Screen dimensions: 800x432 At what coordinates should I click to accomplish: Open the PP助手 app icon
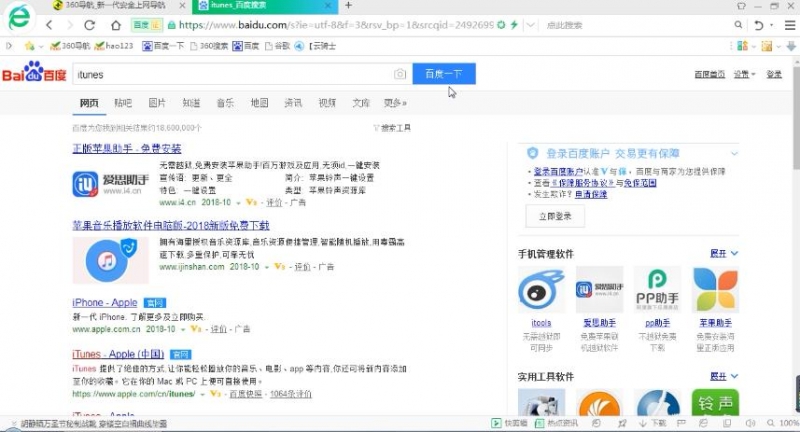[x=657, y=290]
